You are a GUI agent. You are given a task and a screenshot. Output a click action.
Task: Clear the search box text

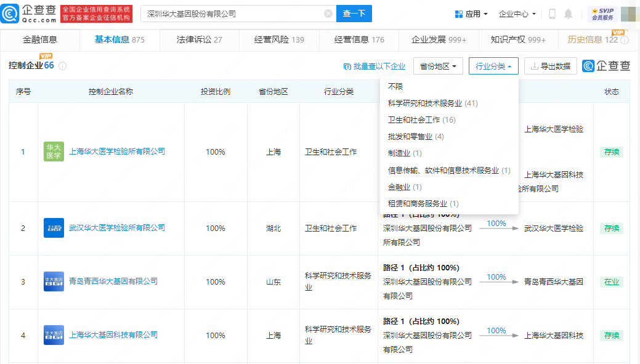tap(328, 14)
